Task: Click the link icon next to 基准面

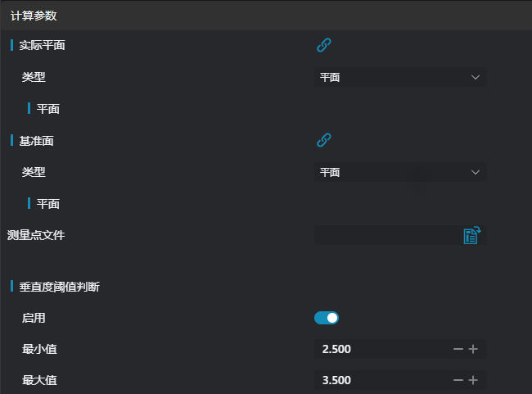Action: click(x=323, y=141)
